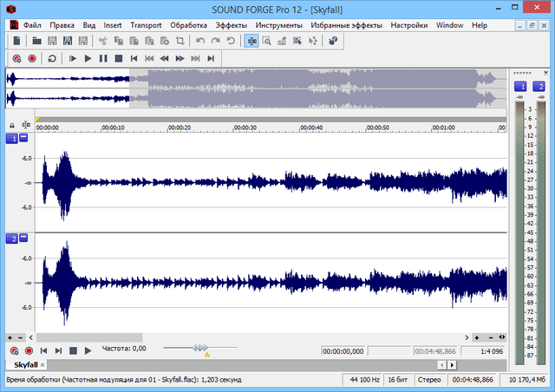Collapse channel 1 with the minus button
The height and width of the screenshot is (392, 555).
pyautogui.click(x=23, y=139)
